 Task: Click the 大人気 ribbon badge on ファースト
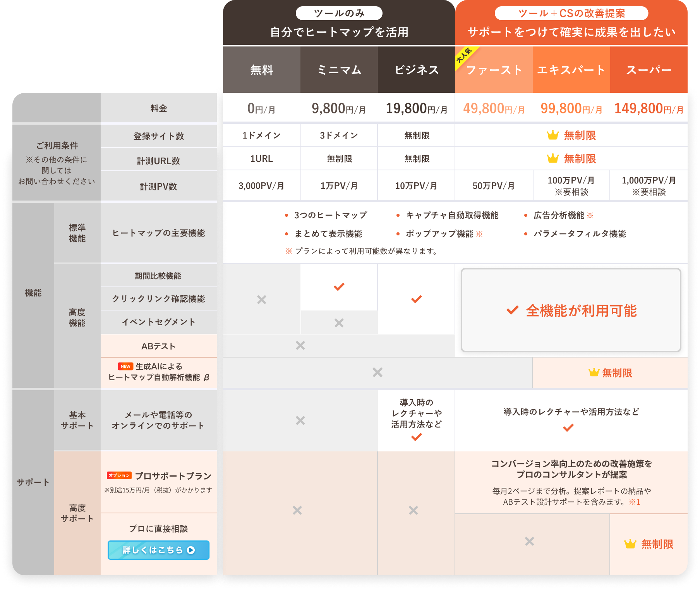click(464, 55)
